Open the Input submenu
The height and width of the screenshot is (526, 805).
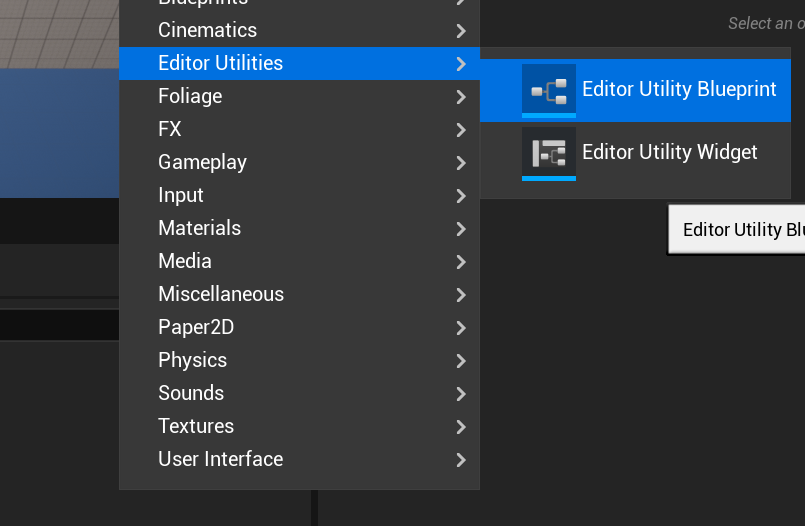(x=181, y=195)
